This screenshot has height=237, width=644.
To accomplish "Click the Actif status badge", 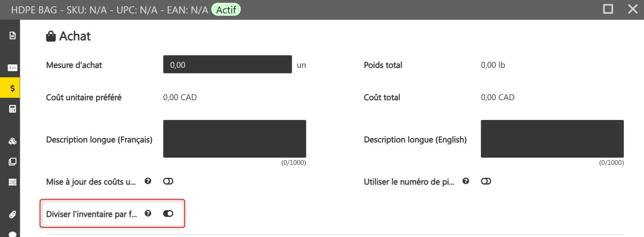I will pyautogui.click(x=226, y=9).
